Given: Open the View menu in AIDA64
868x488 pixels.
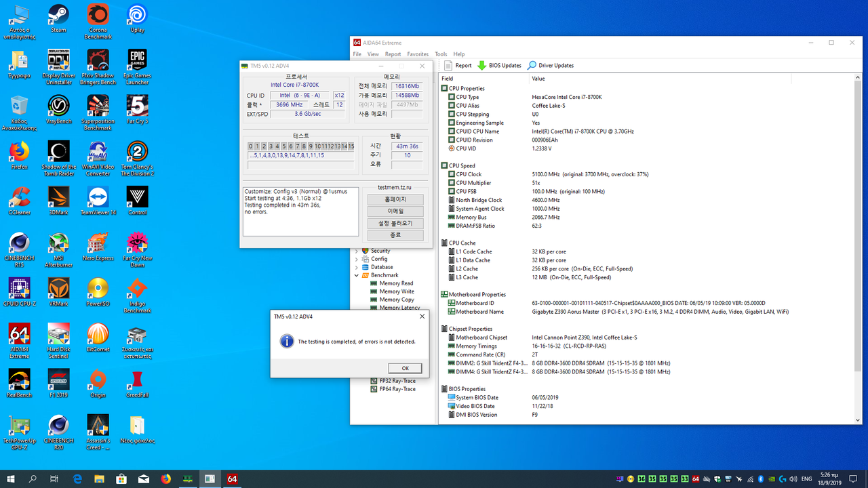Looking at the screenshot, I should coord(373,54).
